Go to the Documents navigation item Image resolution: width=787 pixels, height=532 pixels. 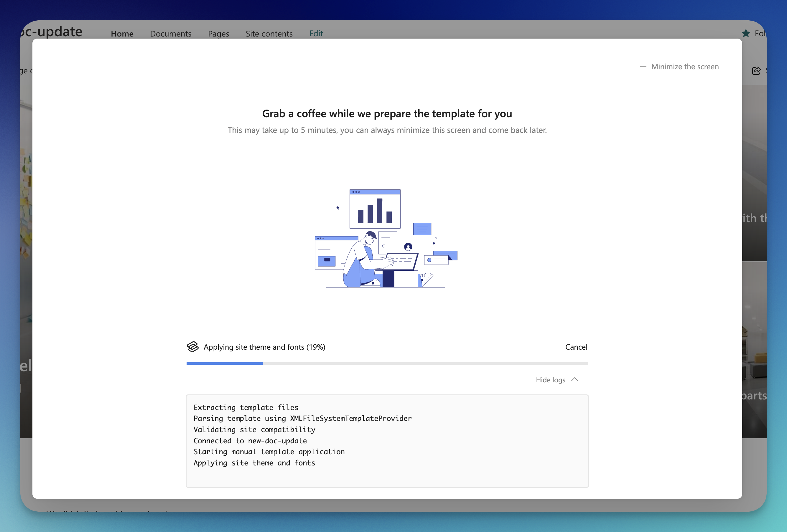click(171, 34)
